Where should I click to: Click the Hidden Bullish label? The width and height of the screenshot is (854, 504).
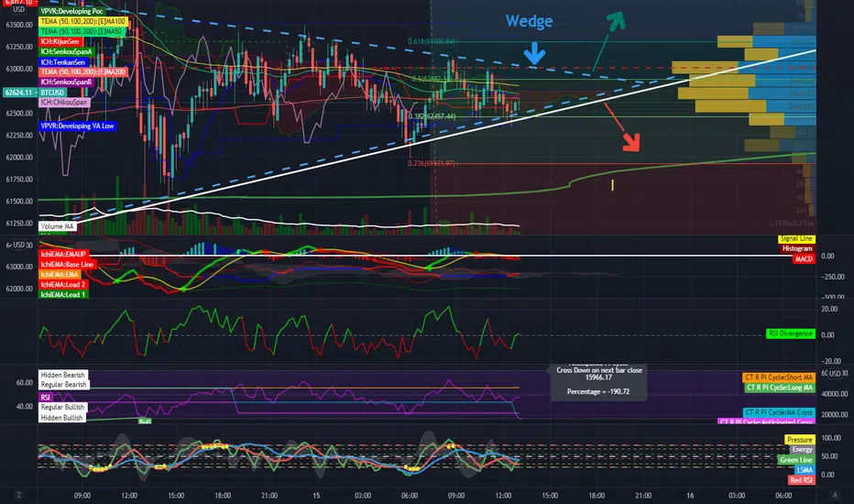coord(62,418)
